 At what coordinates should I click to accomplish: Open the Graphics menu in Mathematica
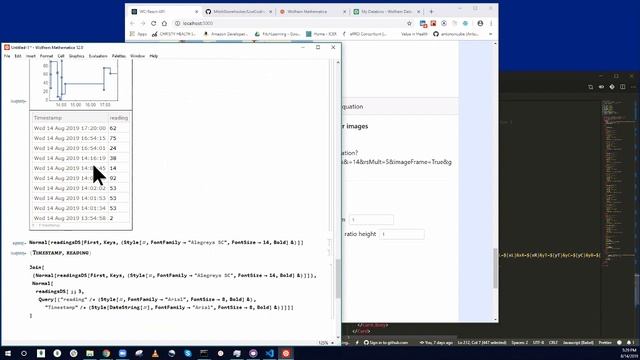pos(76,56)
